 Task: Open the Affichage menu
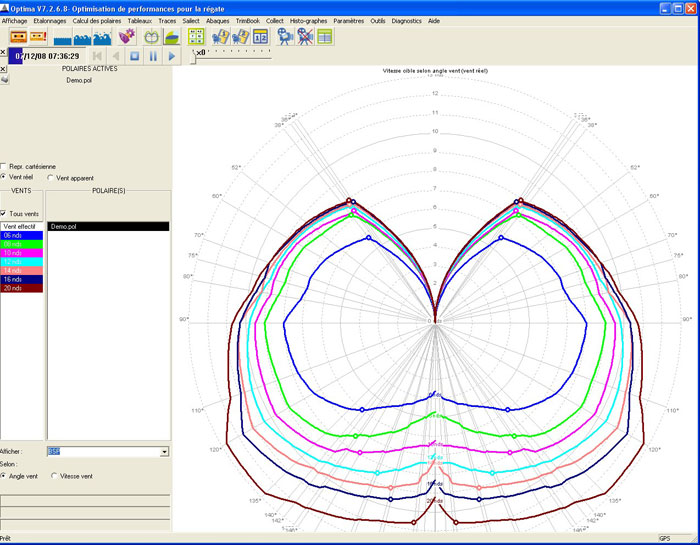pos(14,21)
